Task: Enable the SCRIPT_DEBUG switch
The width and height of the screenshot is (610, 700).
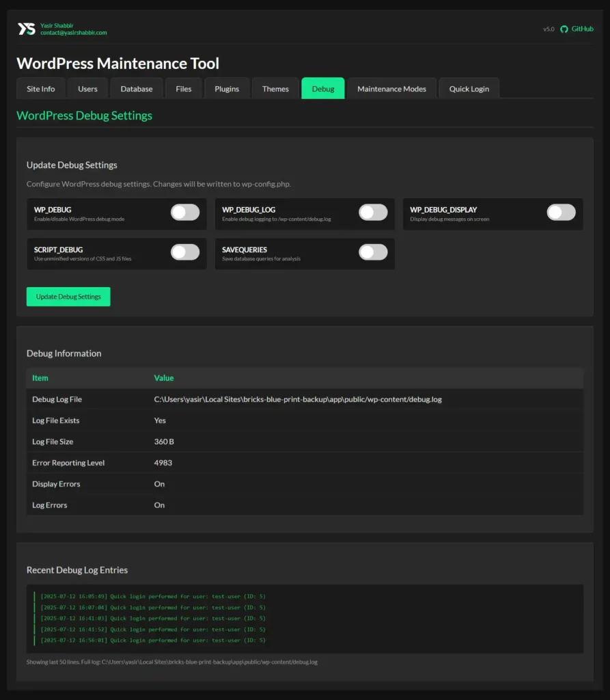Action: tap(185, 252)
